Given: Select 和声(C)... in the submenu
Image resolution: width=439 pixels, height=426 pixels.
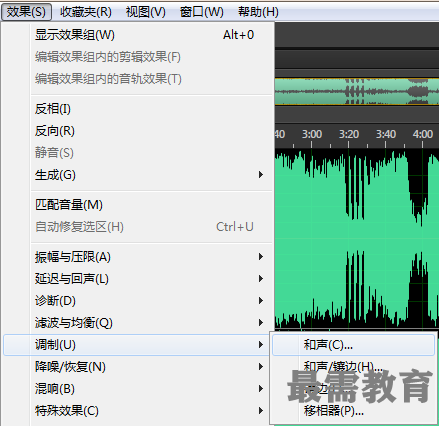Looking at the screenshot, I should point(353,345).
